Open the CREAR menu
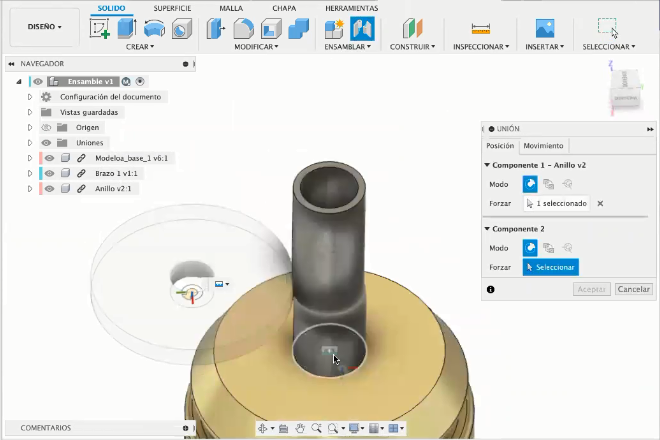 [140, 47]
